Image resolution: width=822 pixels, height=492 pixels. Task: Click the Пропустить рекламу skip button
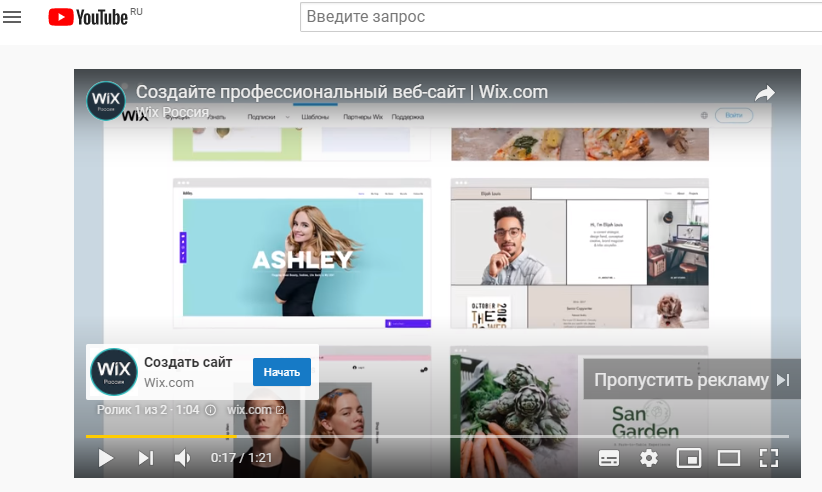(692, 380)
